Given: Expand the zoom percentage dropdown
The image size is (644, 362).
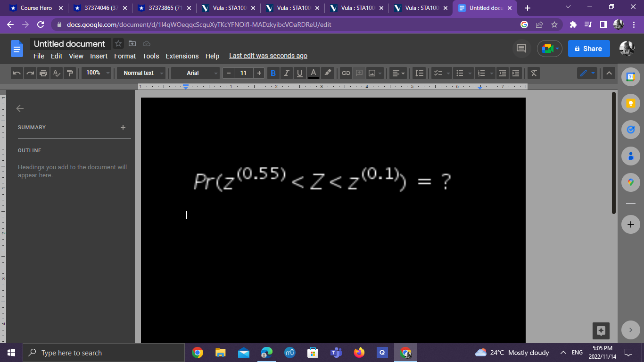Looking at the screenshot, I should point(96,73).
